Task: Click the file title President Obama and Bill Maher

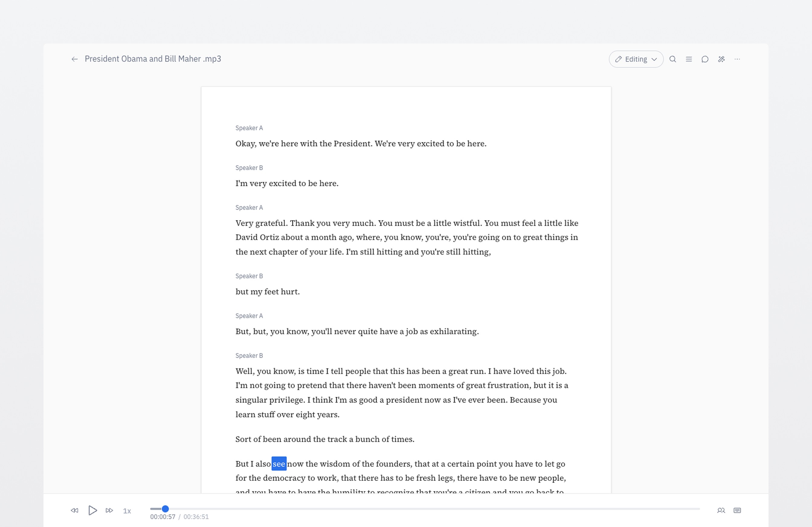Action: (x=153, y=59)
